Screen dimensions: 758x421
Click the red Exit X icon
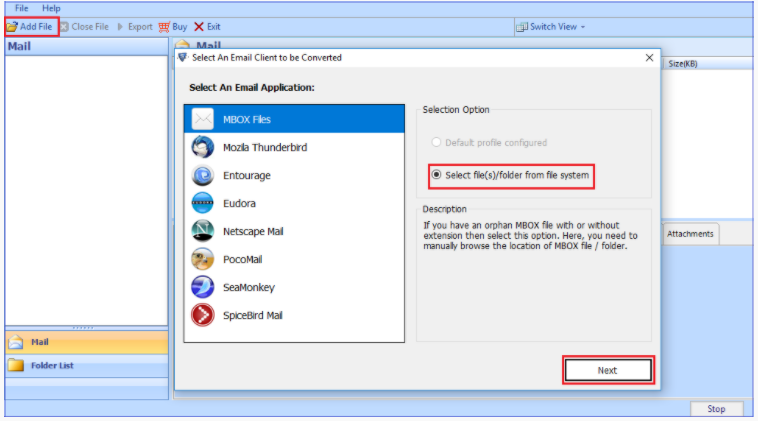(x=199, y=27)
